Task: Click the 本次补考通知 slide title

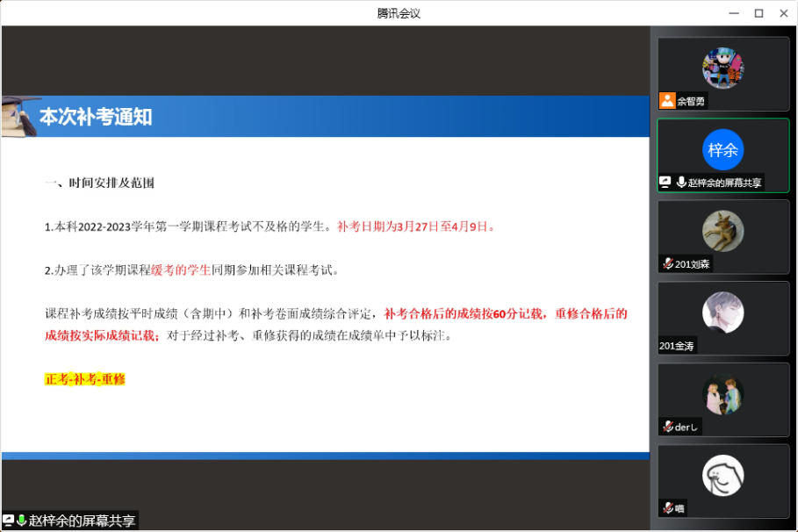Action: click(96, 117)
